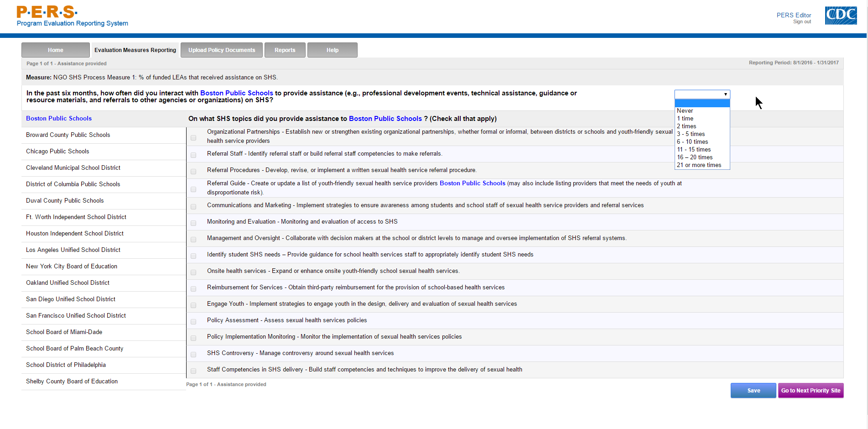Check Referral Guide topic
Image resolution: width=868 pixels, height=429 pixels.
[x=193, y=189]
